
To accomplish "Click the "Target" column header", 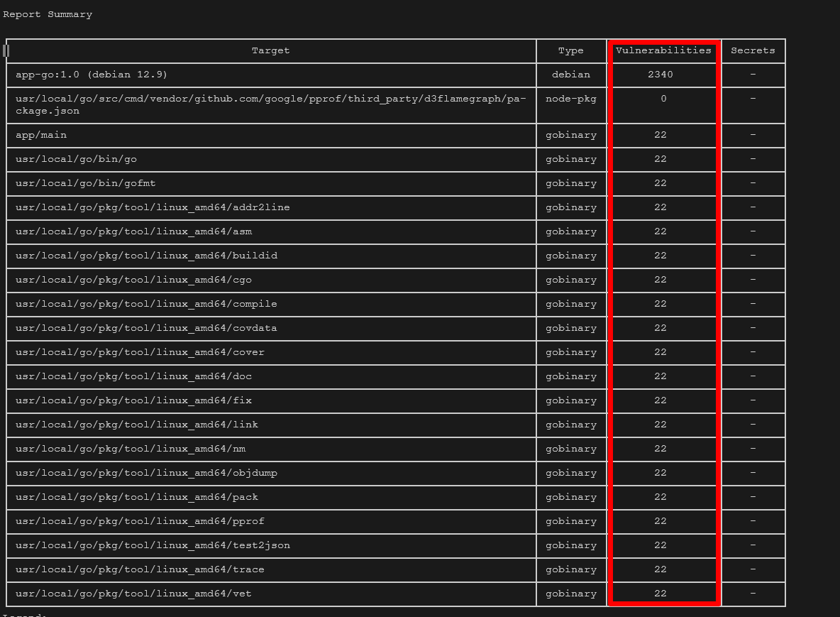I will [270, 50].
